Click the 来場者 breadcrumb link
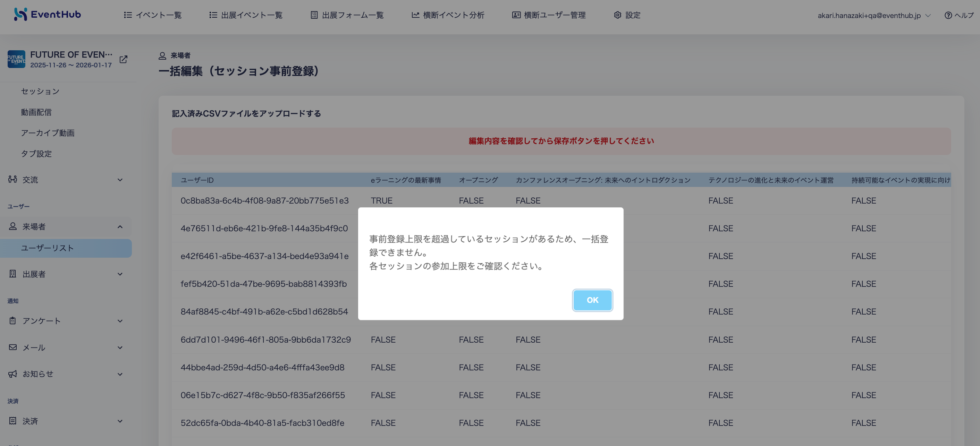The image size is (980, 446). tap(180, 55)
